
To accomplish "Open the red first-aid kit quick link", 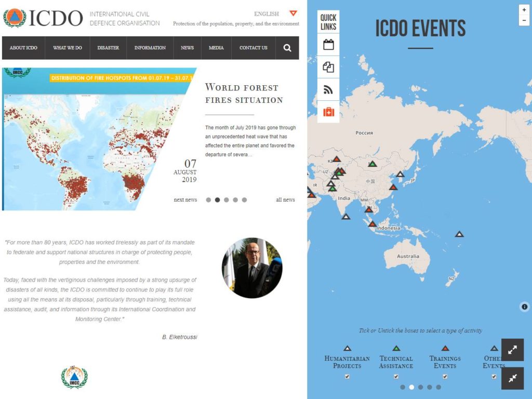I will (x=328, y=112).
